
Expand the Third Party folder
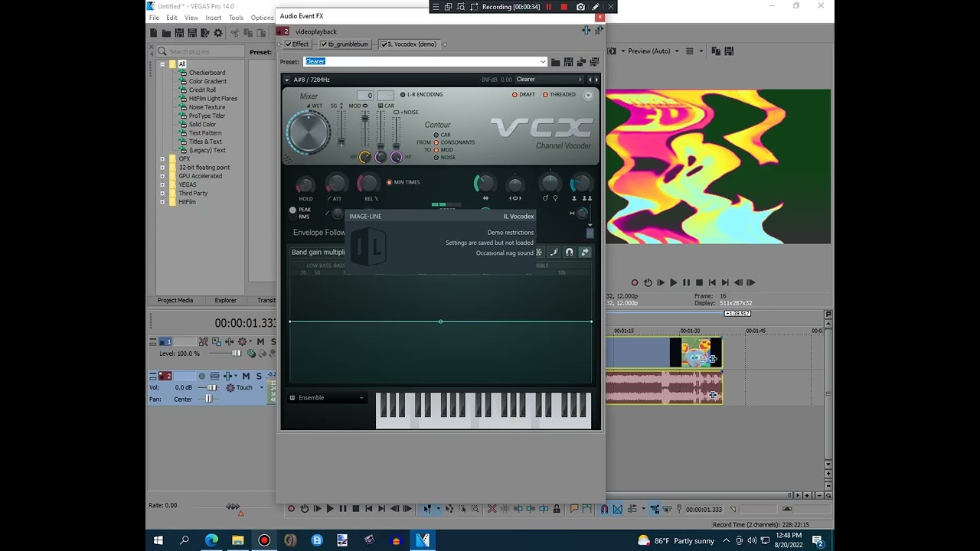[162, 194]
